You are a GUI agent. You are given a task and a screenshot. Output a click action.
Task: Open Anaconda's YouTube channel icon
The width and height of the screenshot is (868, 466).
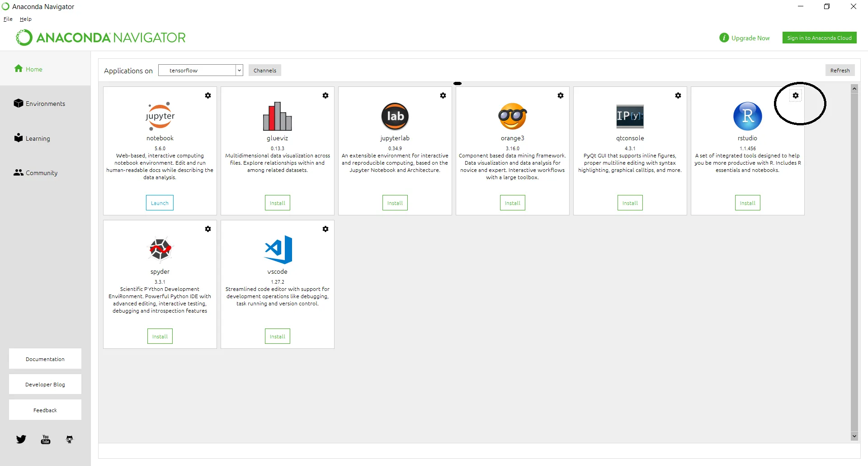(46, 439)
